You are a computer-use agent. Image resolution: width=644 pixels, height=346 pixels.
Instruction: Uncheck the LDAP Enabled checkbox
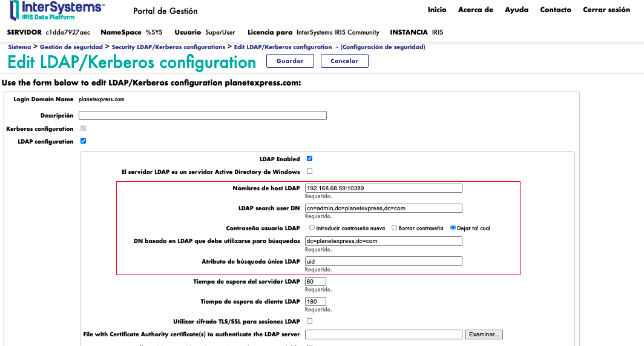tap(309, 159)
